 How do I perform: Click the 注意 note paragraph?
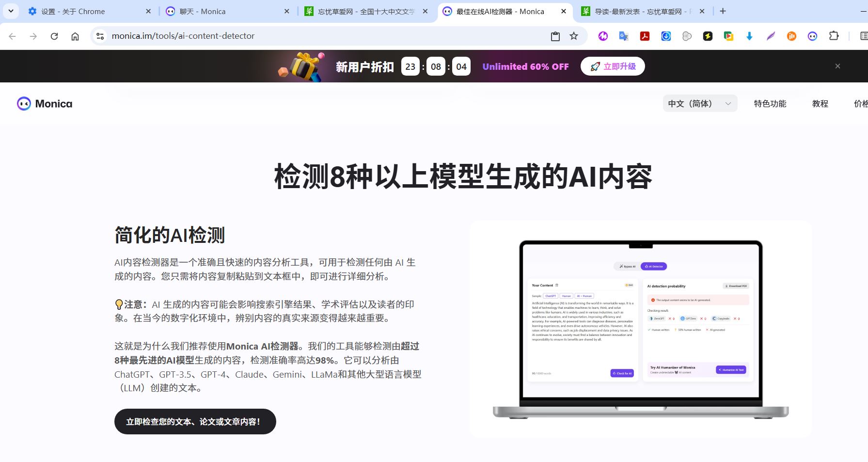pyautogui.click(x=265, y=311)
